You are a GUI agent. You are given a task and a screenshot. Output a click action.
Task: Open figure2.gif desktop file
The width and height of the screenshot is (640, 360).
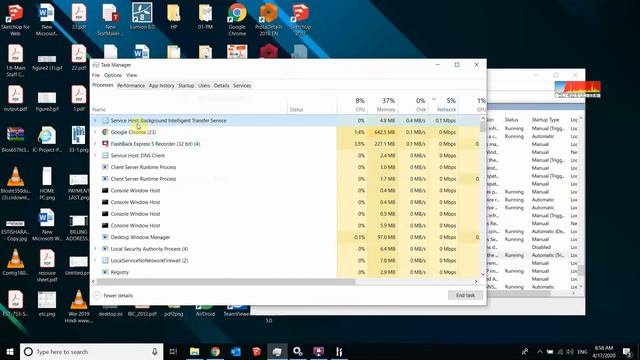[47, 101]
